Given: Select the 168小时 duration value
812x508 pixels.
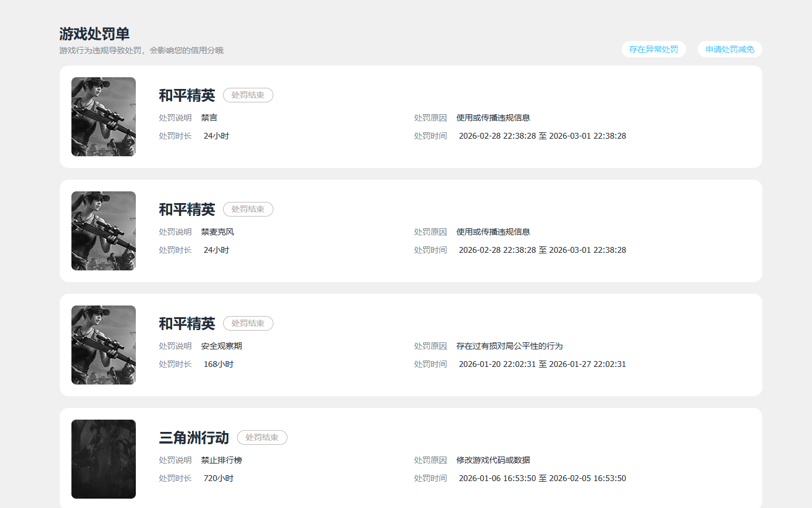Looking at the screenshot, I should point(218,364).
